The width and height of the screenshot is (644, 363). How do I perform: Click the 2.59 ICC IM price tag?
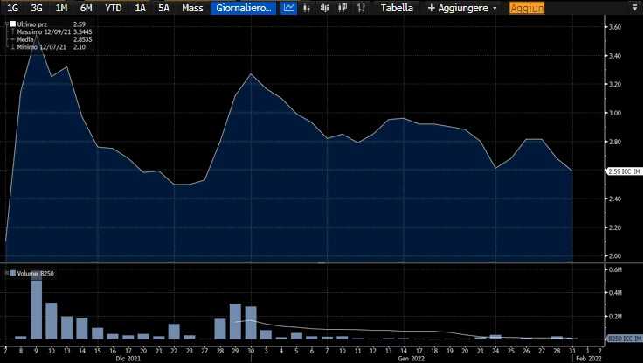pos(622,171)
